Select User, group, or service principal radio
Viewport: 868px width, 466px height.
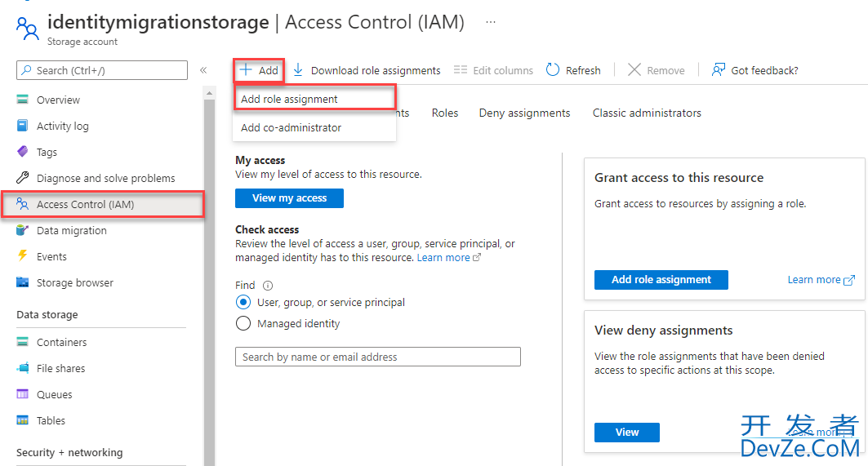tap(243, 302)
